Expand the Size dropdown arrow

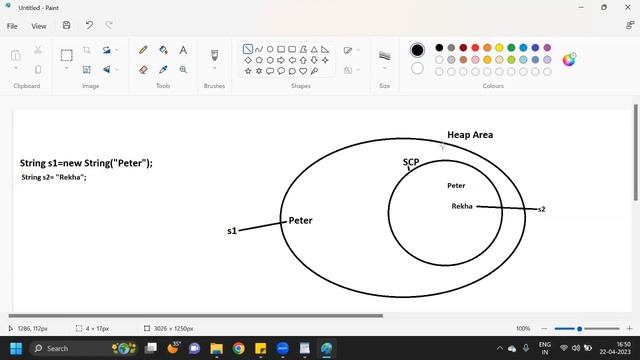coord(384,68)
